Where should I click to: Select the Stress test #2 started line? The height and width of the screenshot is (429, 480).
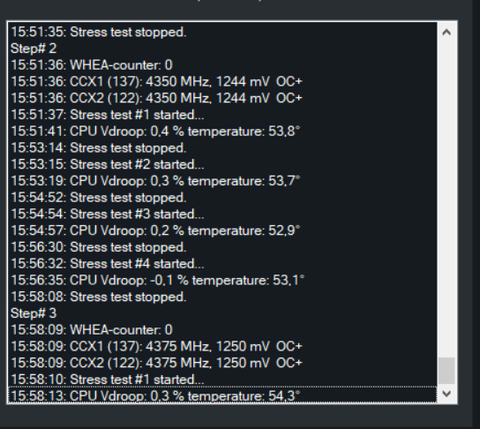(222, 164)
